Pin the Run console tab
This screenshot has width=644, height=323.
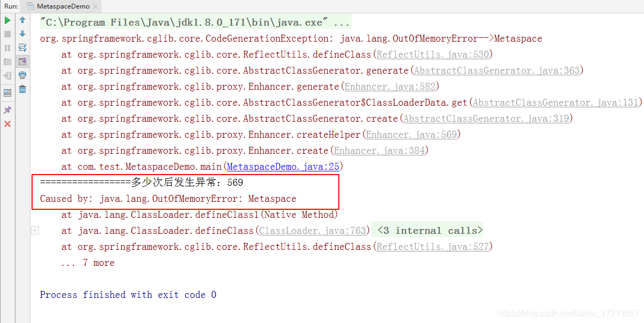point(7,109)
